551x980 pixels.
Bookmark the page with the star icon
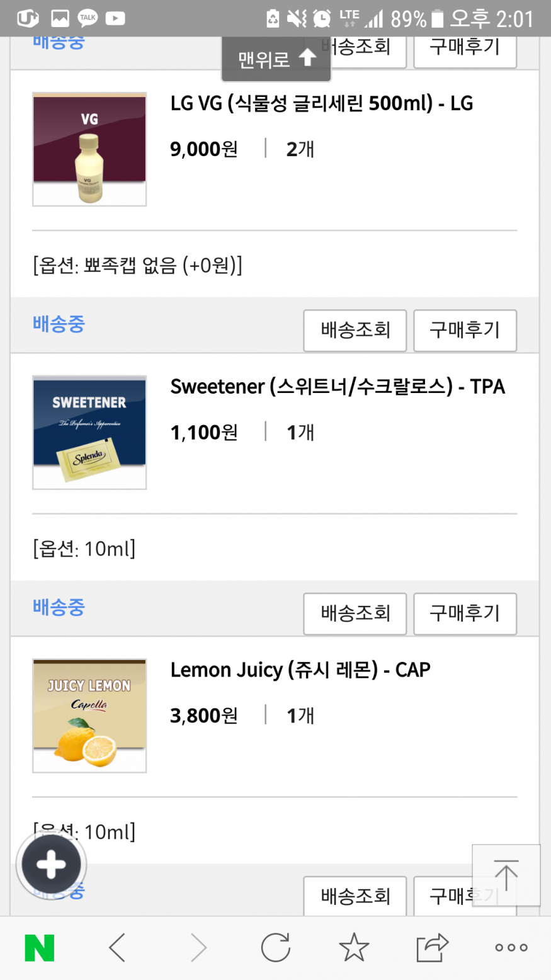point(354,947)
